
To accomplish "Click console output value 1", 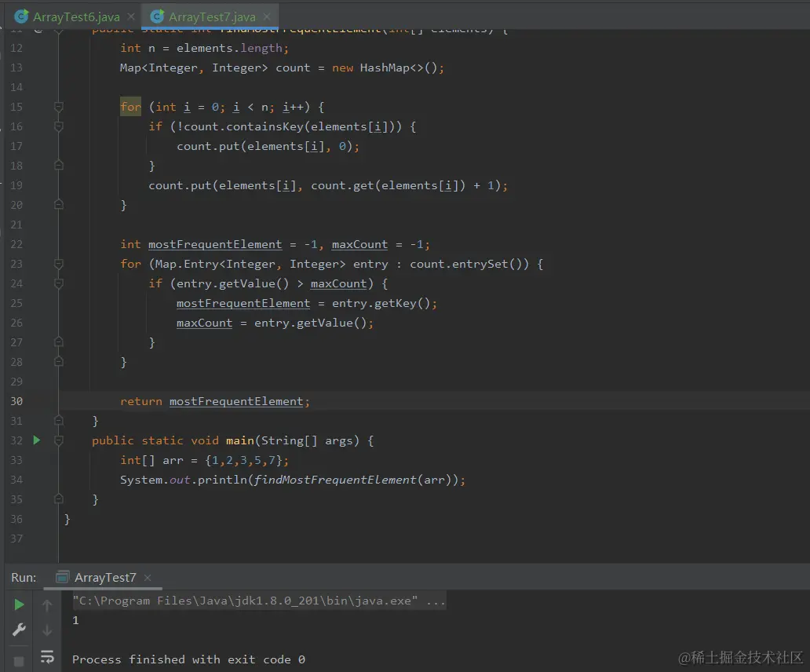I will 75,620.
